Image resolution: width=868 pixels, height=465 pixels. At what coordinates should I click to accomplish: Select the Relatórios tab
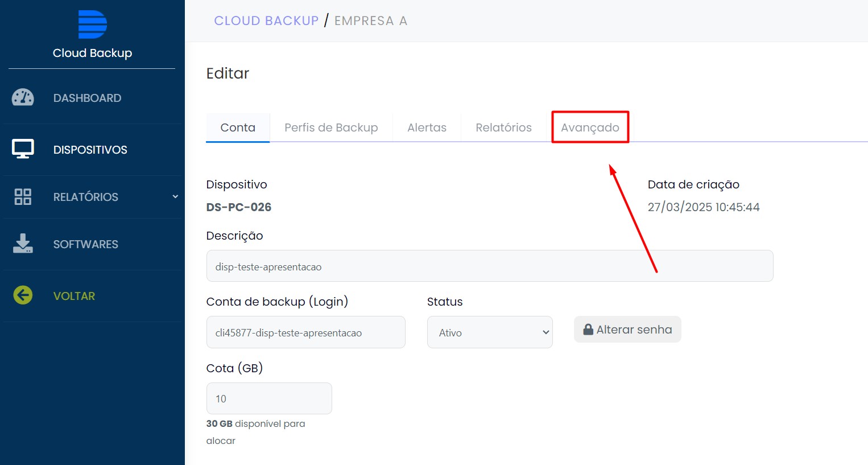[x=503, y=127]
